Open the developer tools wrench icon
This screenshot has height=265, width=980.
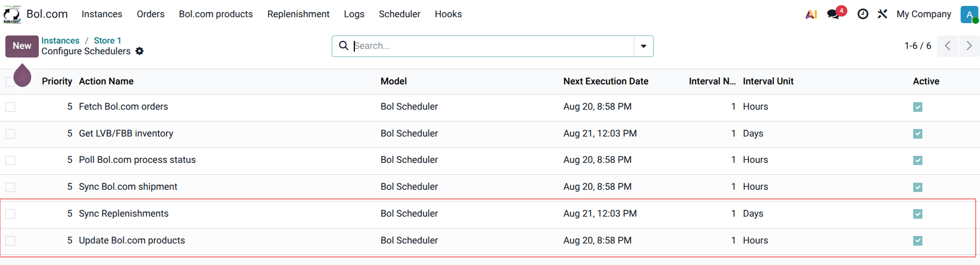click(882, 14)
